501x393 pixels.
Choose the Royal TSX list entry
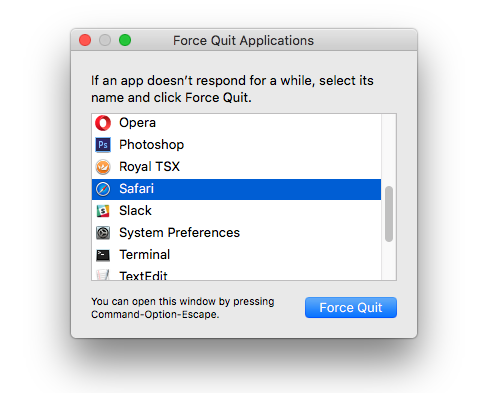236,167
